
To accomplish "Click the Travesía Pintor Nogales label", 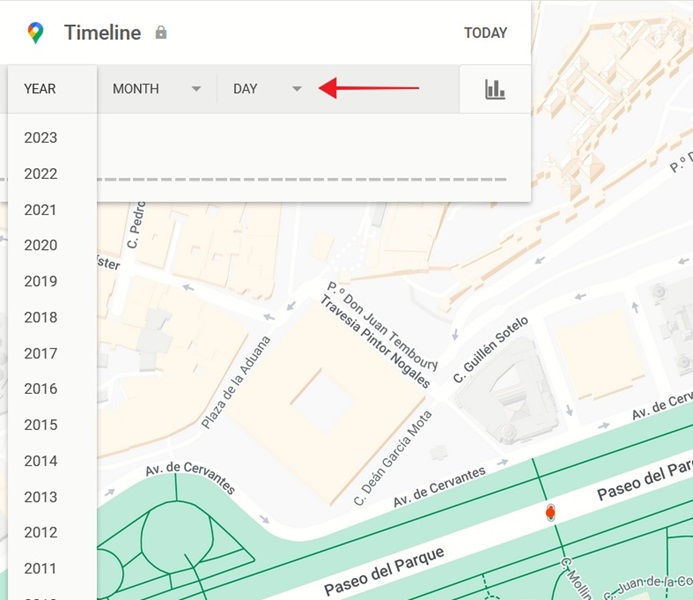I will click(x=374, y=341).
